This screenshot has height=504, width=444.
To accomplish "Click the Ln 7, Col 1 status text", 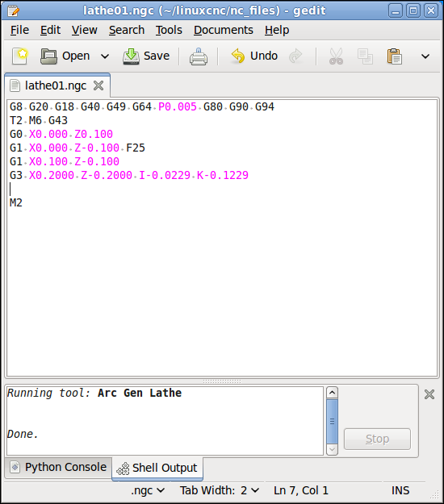I will pyautogui.click(x=301, y=490).
